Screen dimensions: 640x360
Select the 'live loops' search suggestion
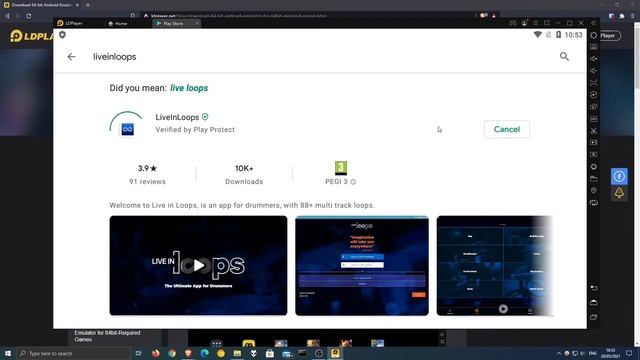coord(189,88)
